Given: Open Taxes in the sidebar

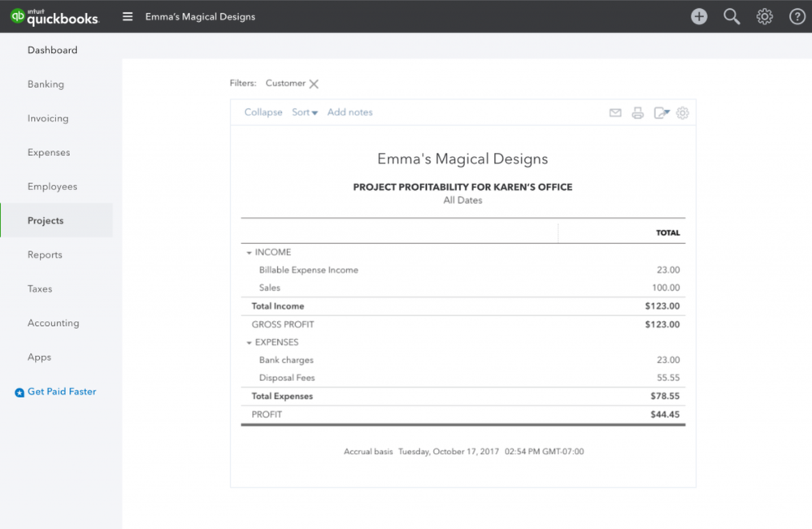Looking at the screenshot, I should (x=40, y=288).
